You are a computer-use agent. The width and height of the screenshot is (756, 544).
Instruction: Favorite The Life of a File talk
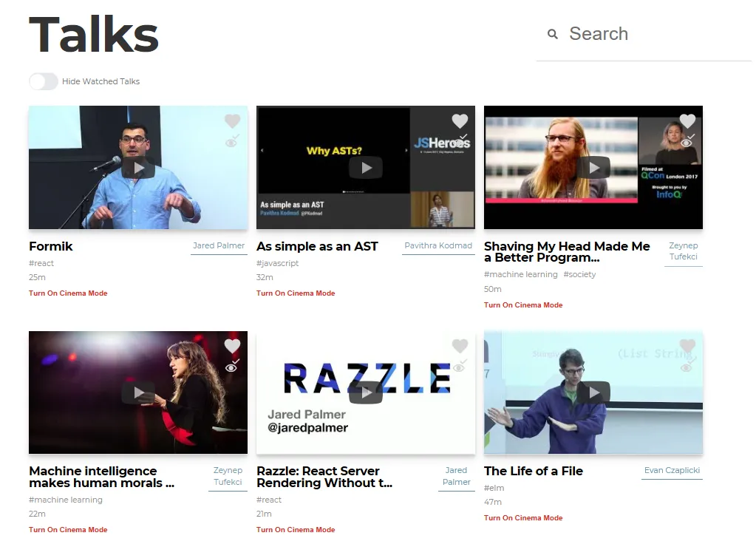(687, 345)
